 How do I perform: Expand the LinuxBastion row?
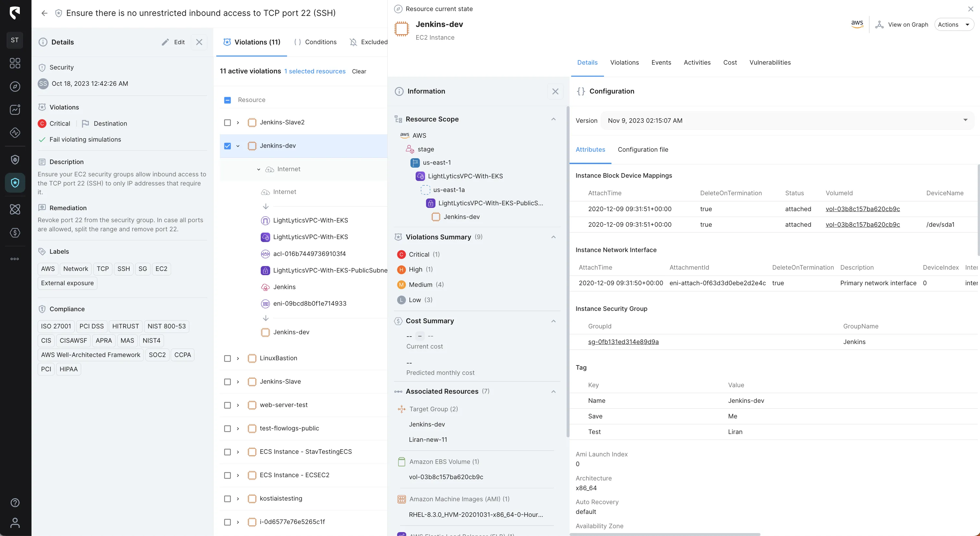click(x=238, y=359)
